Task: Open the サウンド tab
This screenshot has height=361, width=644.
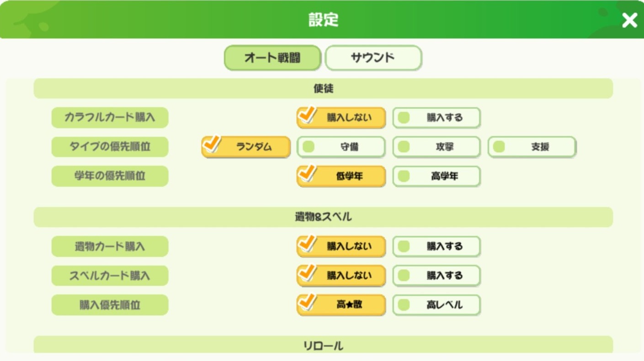Action: pos(373,58)
